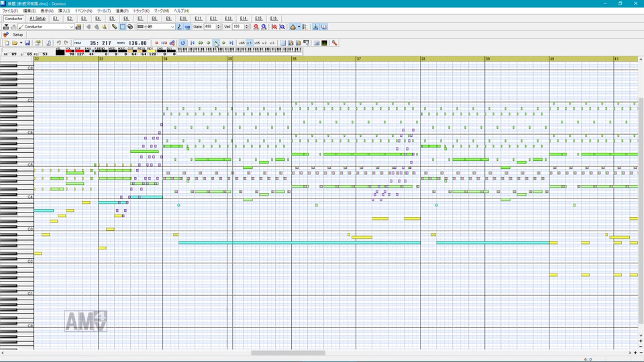Switch to the Conductor track tab
The width and height of the screenshot is (644, 362).
tap(13, 19)
